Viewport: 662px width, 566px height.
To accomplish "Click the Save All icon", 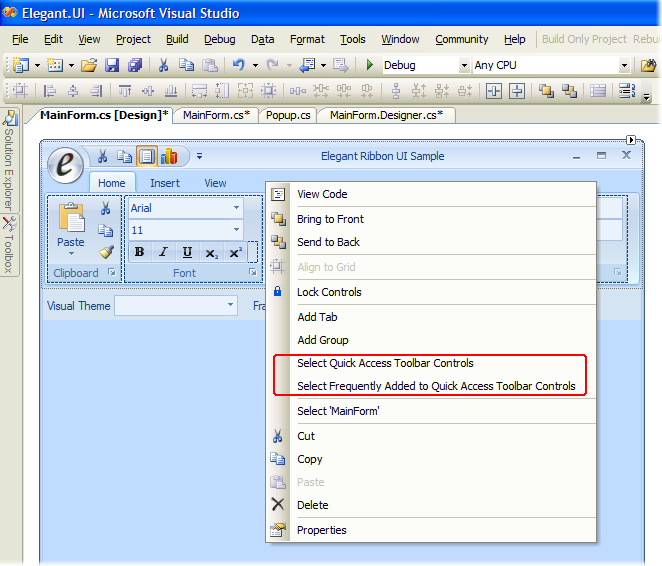I will click(x=135, y=65).
